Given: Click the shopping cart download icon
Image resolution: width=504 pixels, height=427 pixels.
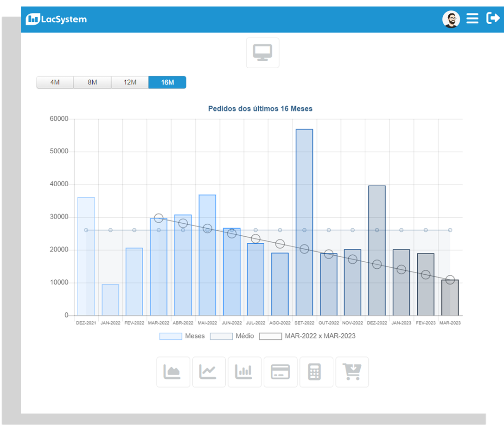Looking at the screenshot, I should click(x=352, y=372).
